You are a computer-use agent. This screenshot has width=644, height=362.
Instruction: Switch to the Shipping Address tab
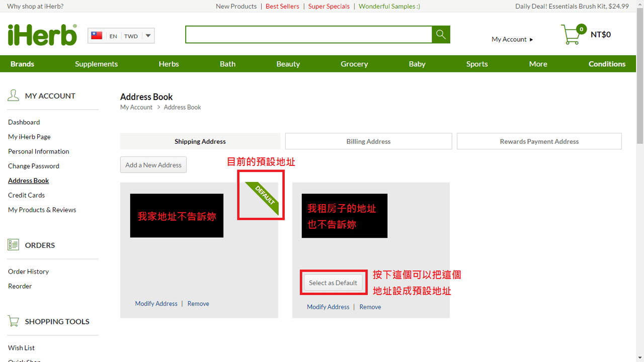200,141
